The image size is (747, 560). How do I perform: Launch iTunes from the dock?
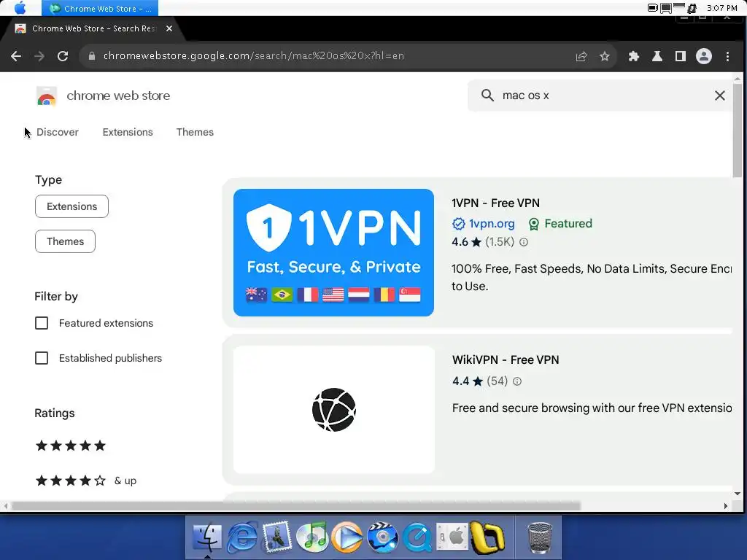coord(311,537)
